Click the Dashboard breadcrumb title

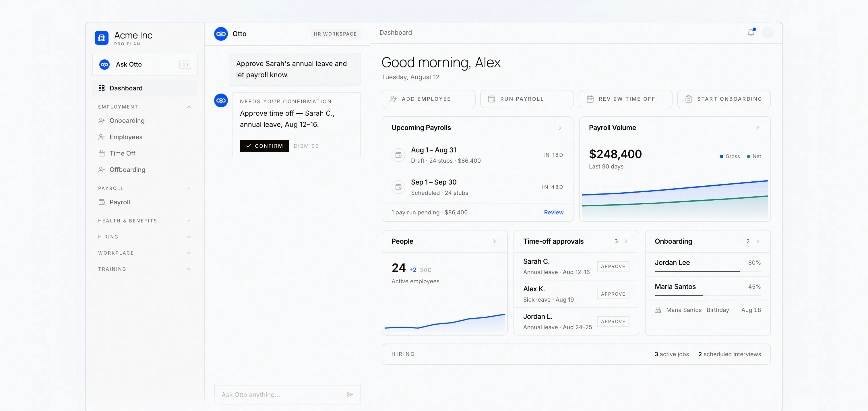396,32
